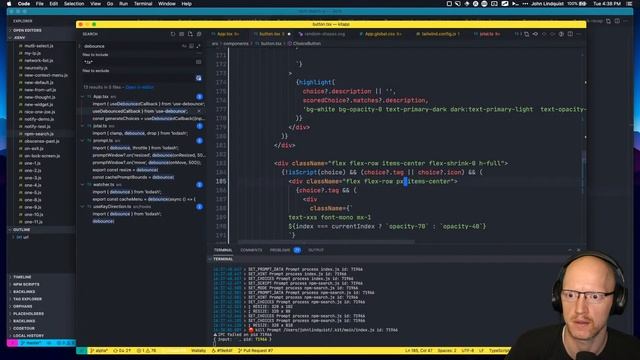
Task: Expand the replace toggle beside debounce
Action: [80, 46]
